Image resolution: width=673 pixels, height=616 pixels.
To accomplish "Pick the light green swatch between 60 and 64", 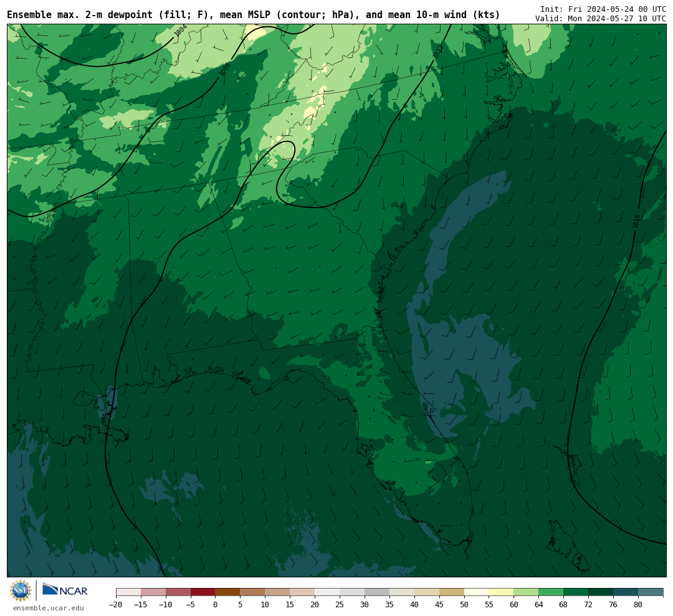I will pyautogui.click(x=526, y=592).
